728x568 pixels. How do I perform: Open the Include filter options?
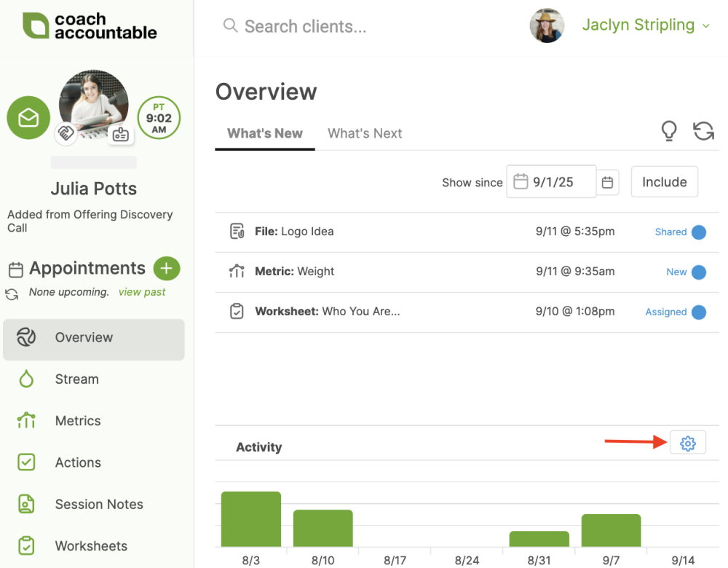[x=664, y=182]
